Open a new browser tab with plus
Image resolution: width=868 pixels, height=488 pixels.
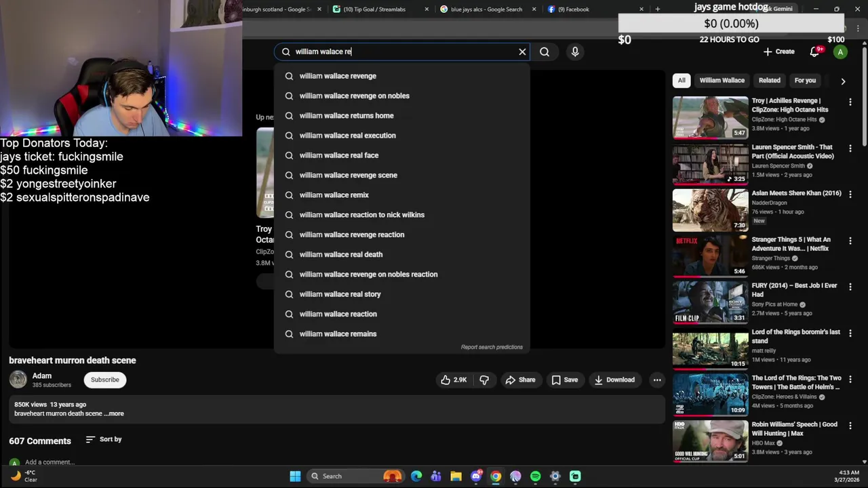(x=657, y=9)
